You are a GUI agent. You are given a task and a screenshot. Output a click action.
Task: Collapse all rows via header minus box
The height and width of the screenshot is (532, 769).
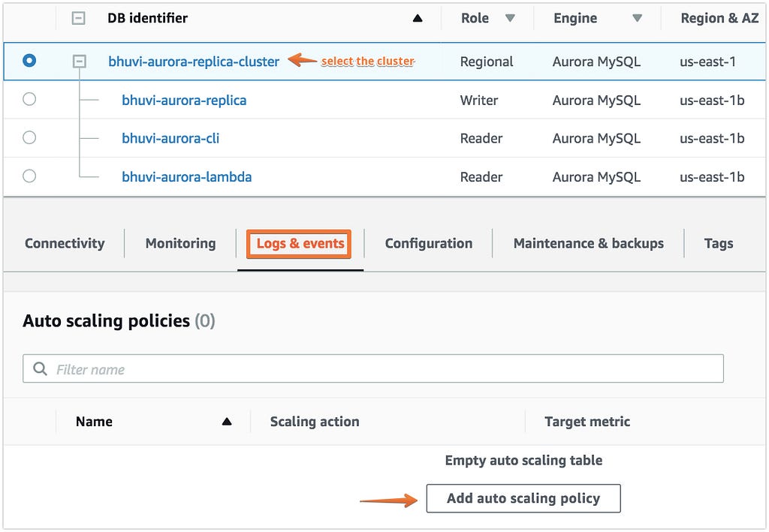pos(78,19)
